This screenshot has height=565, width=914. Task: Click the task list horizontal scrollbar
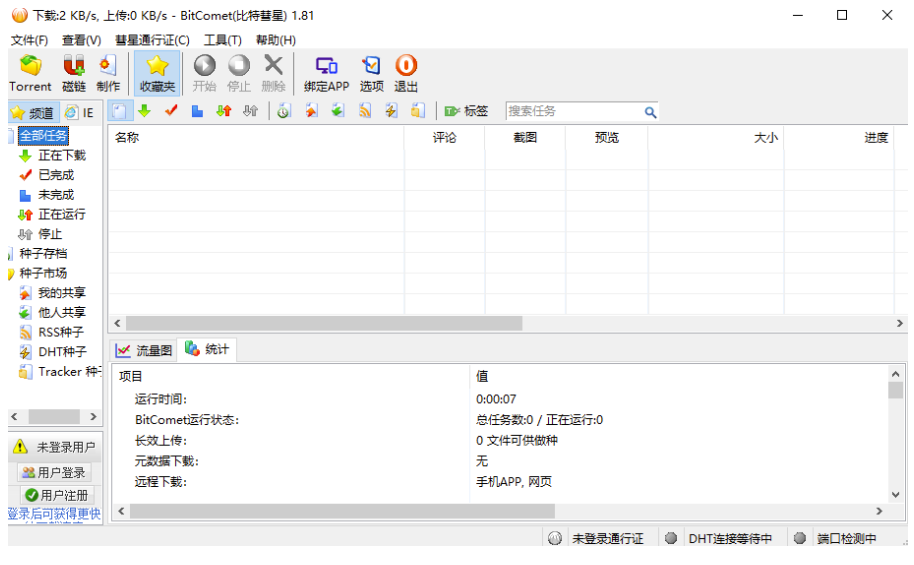pos(320,324)
